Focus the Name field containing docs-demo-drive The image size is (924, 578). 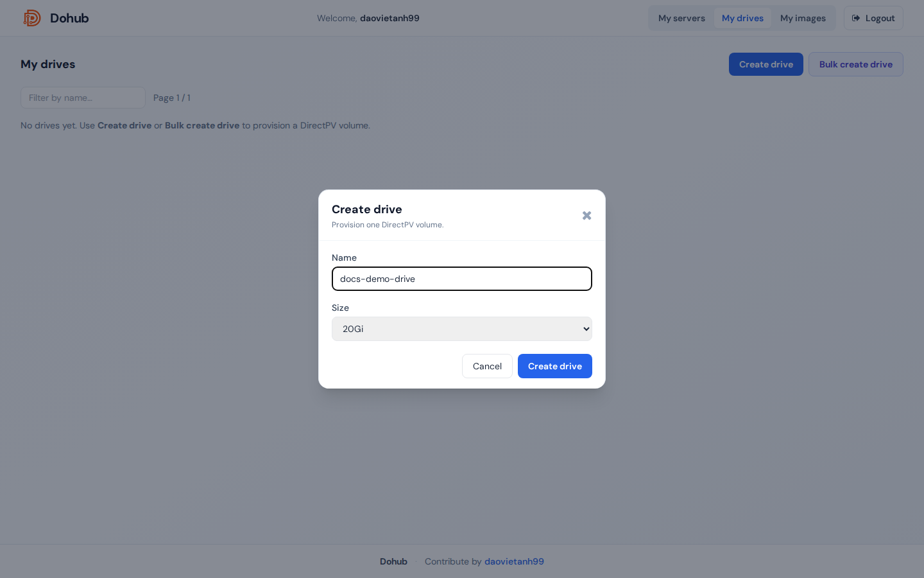click(462, 279)
